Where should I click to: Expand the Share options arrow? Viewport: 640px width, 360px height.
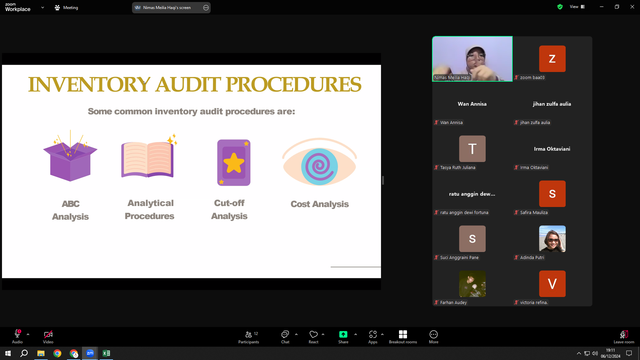click(356, 334)
